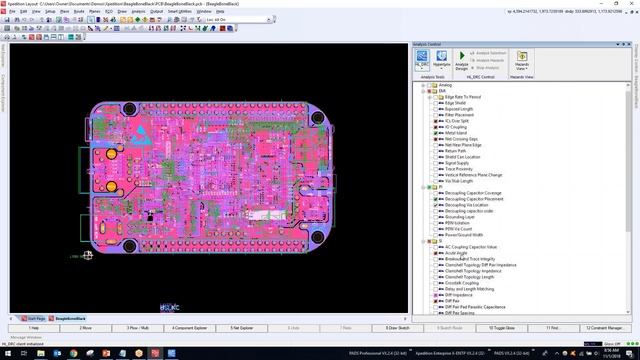
Task: Click the Windows Start button
Action: click(8, 353)
